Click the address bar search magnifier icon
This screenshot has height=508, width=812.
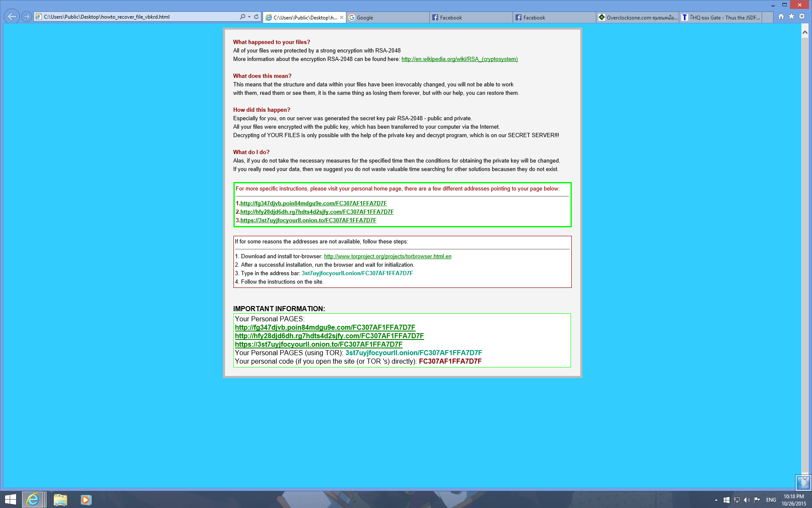[242, 17]
